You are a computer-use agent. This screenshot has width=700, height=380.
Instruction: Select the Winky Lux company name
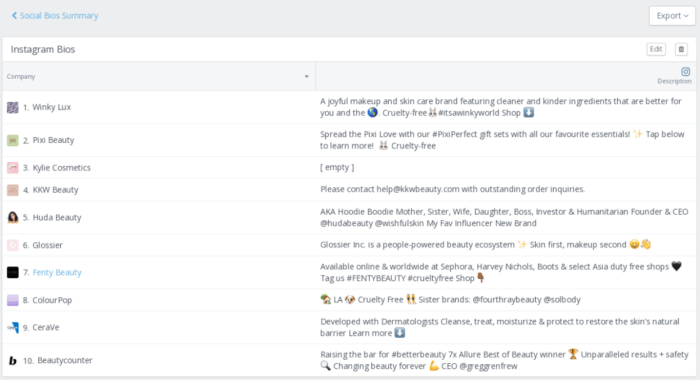point(51,107)
